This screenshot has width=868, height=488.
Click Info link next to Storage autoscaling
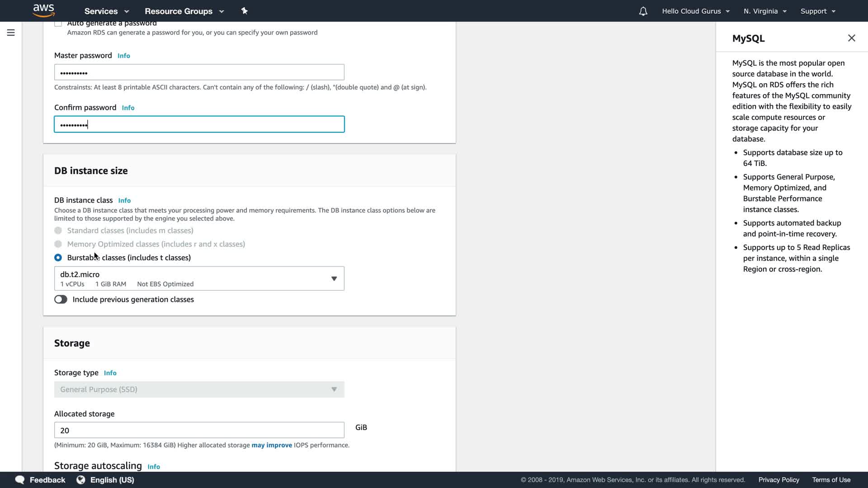pos(154,466)
